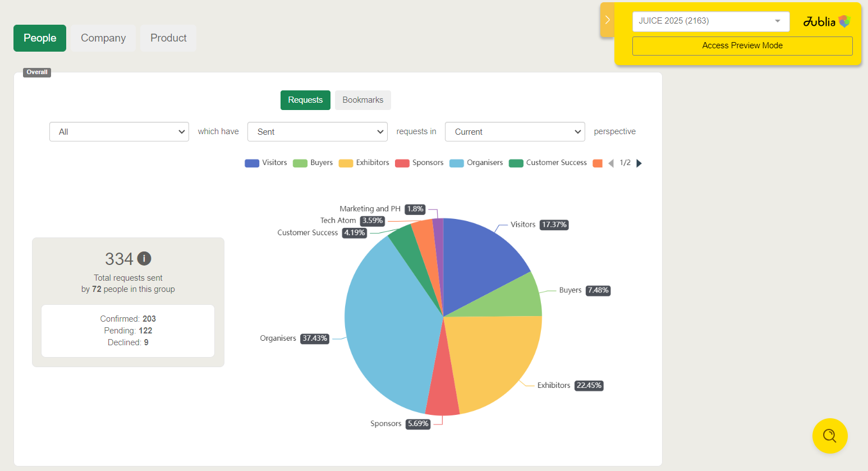Open the Current perspective dropdown
This screenshot has width=868, height=471.
(x=515, y=131)
